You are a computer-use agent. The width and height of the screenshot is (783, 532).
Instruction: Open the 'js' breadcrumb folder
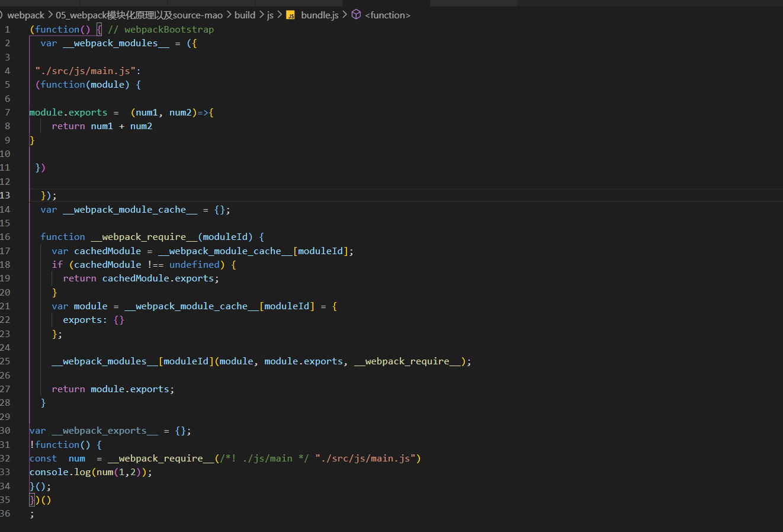click(x=270, y=15)
